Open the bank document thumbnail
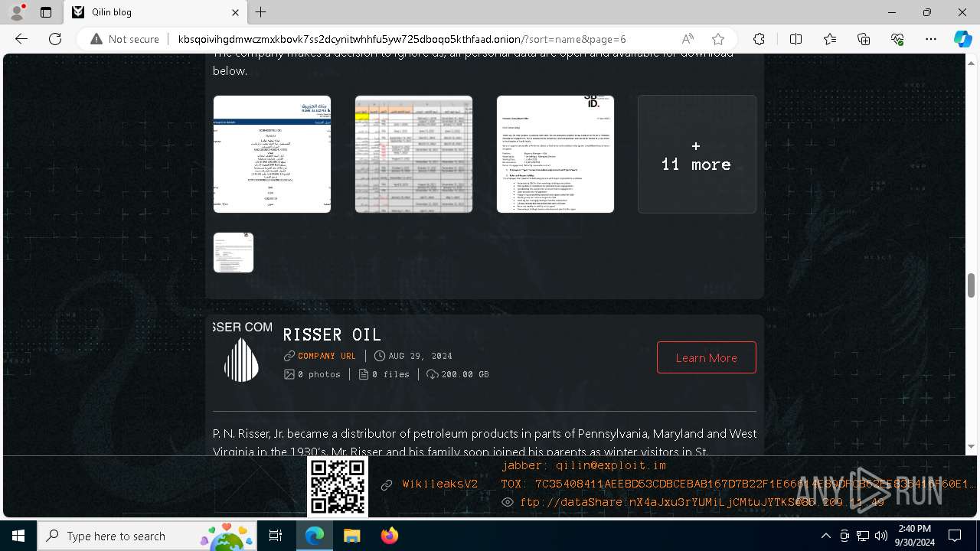The height and width of the screenshot is (551, 980). 272,154
